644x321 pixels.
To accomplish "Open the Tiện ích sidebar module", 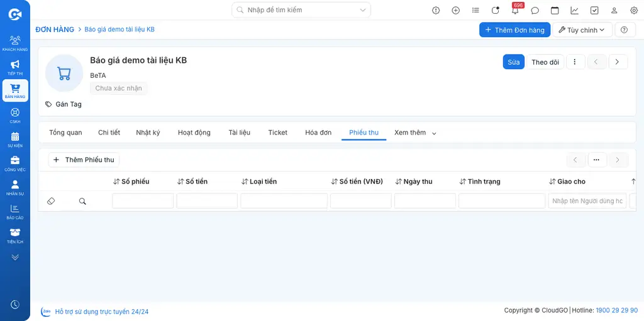I will click(x=15, y=236).
